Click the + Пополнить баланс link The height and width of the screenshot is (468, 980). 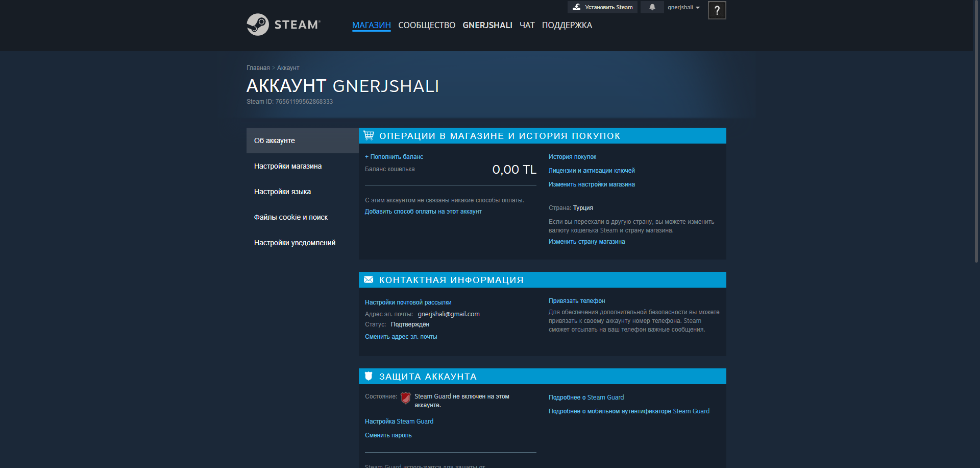(394, 157)
